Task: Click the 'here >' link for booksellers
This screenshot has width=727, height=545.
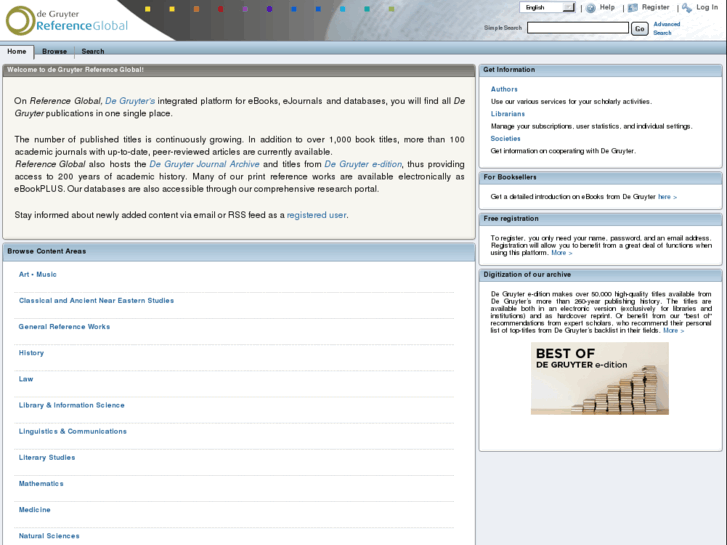Action: [667, 197]
